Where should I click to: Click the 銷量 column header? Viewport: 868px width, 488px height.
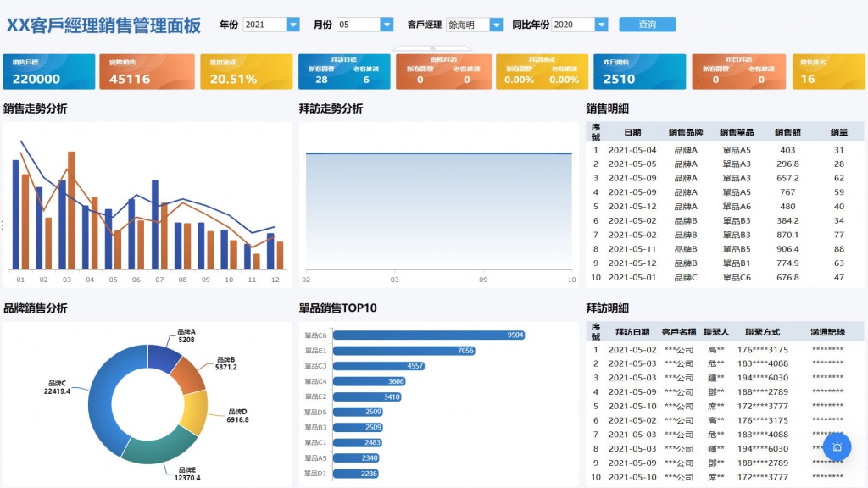tap(839, 132)
